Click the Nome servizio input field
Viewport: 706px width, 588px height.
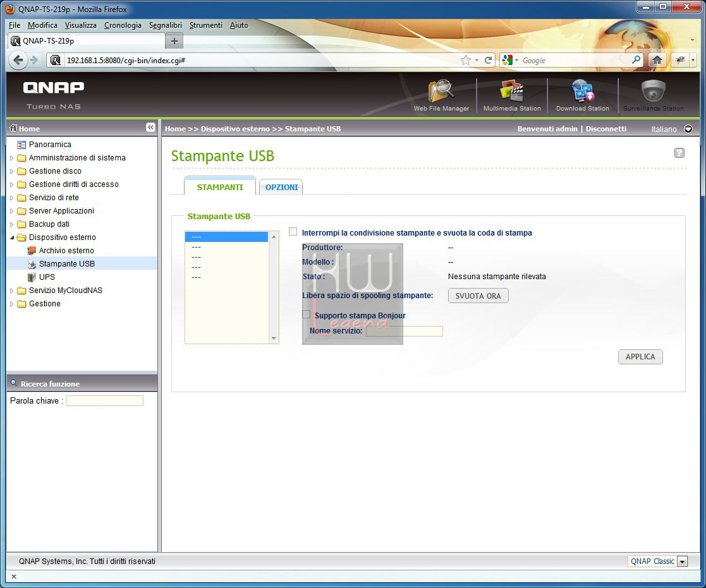click(x=405, y=331)
